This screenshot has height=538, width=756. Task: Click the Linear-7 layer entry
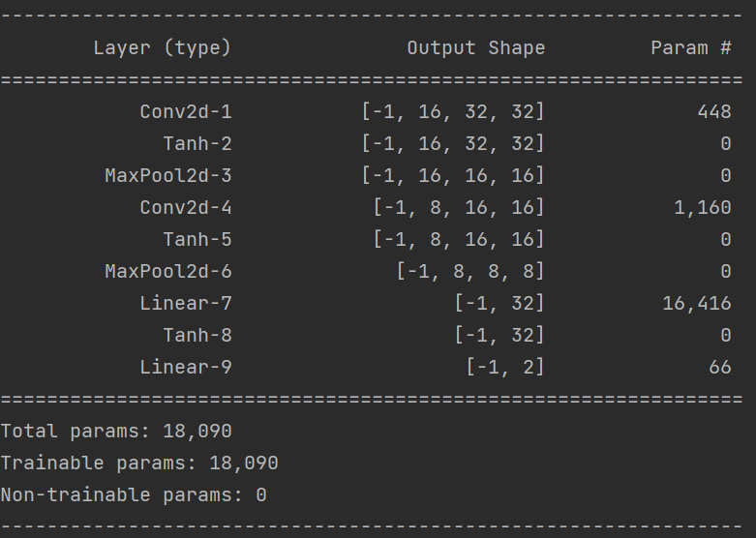pyautogui.click(x=186, y=303)
